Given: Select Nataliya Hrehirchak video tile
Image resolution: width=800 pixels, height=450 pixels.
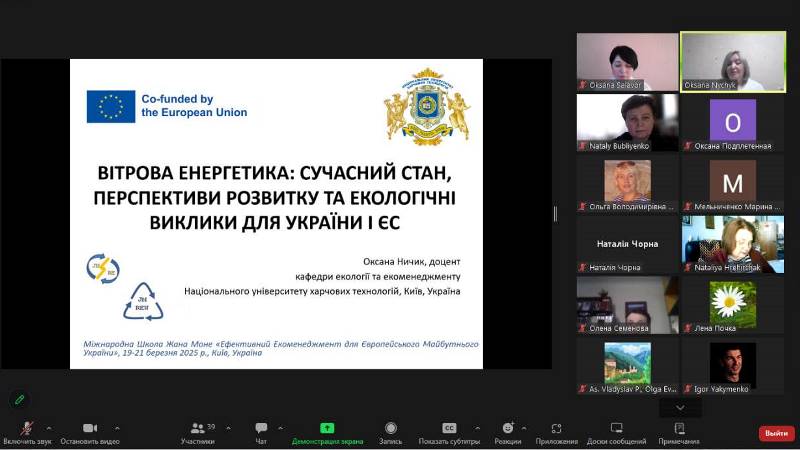Looking at the screenshot, I should 733,244.
